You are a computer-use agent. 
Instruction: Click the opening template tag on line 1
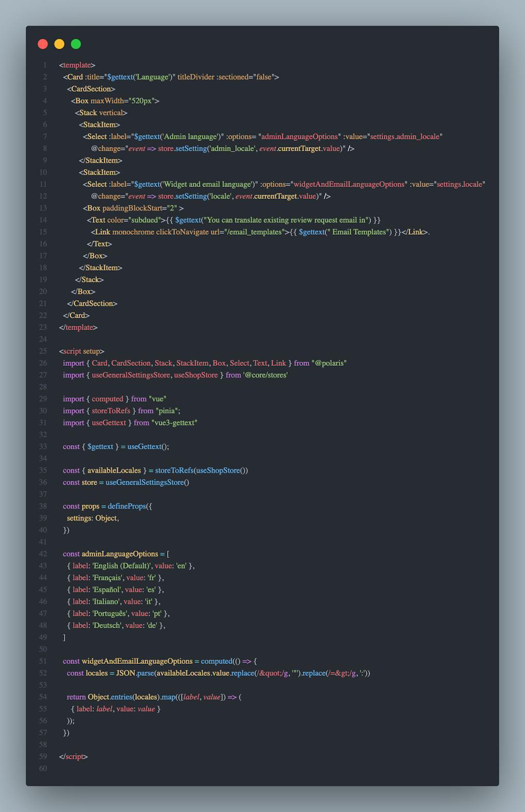[77, 65]
